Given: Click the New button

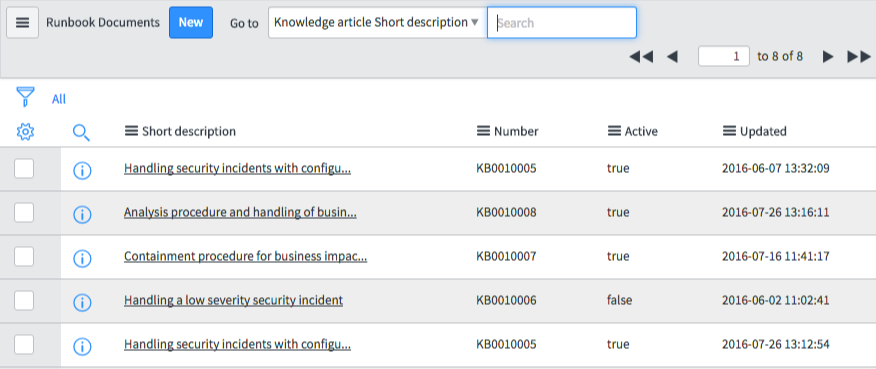Looking at the screenshot, I should (x=191, y=22).
